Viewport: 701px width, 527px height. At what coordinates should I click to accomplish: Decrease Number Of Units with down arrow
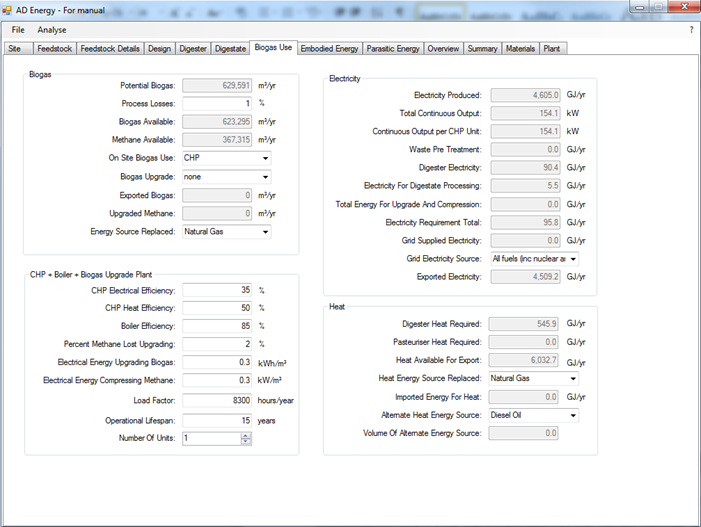coord(246,441)
